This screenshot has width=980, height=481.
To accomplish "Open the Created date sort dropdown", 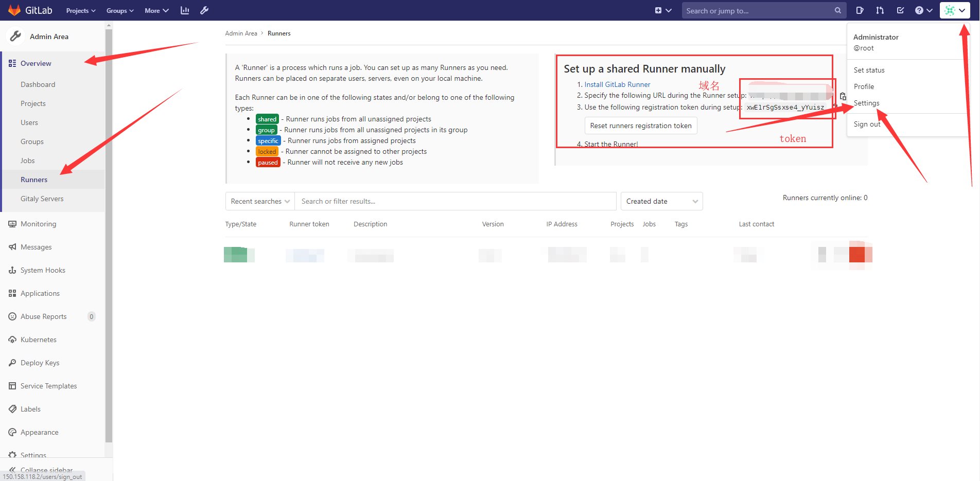I will (x=662, y=201).
